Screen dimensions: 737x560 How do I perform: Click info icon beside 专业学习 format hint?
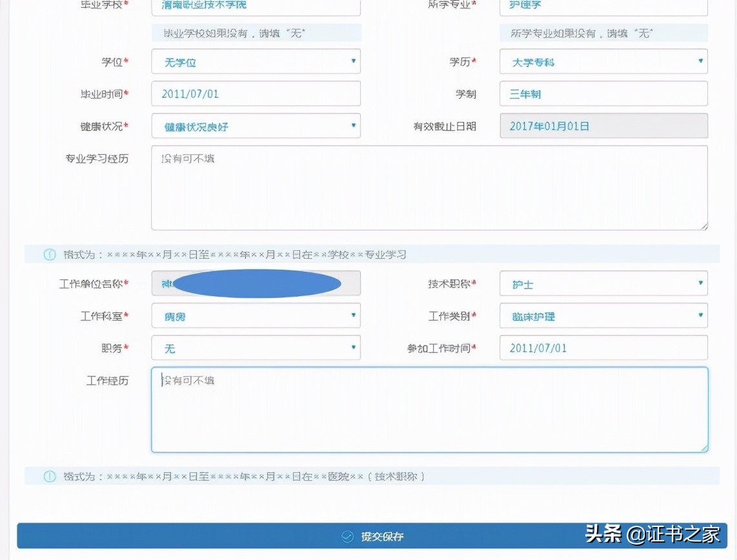click(x=50, y=255)
